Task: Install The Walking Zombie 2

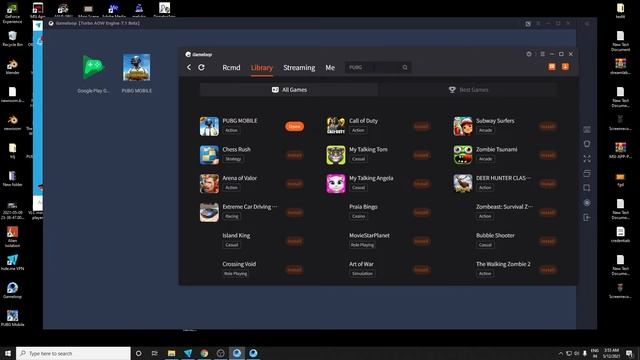Action: tap(548, 269)
